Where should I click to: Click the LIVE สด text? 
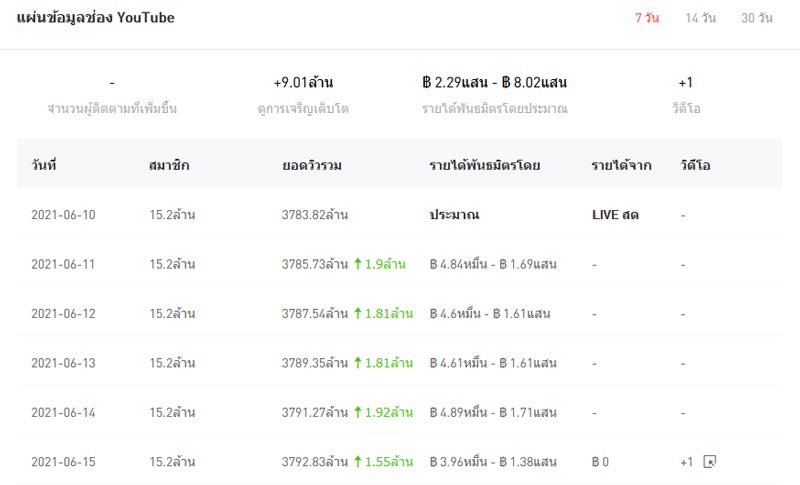615,215
